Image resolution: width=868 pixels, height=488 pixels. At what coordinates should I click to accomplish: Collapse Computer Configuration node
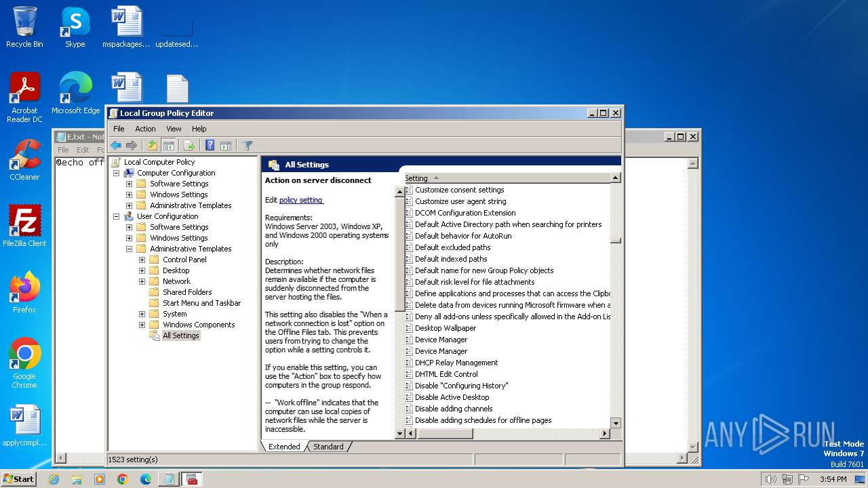[x=116, y=173]
